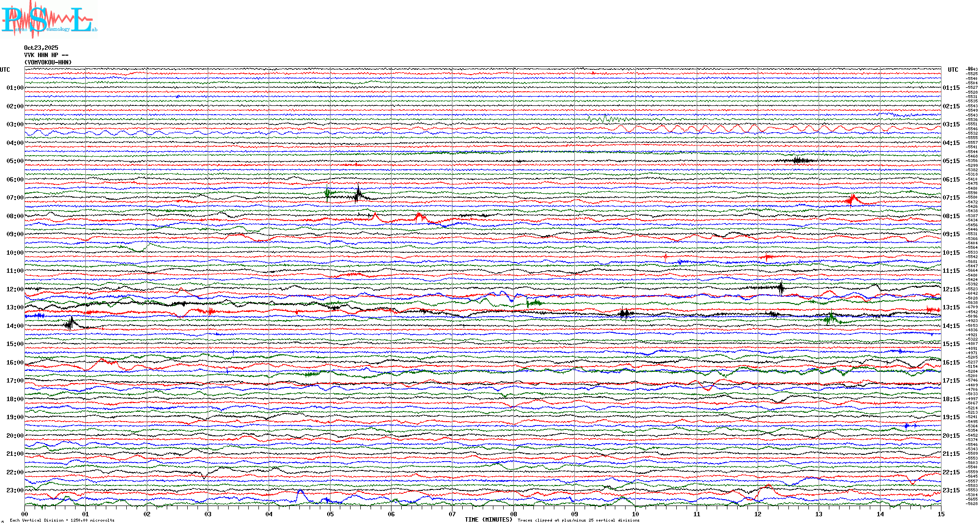This screenshot has width=980, height=527.
Task: Click minute 10 on the bottom axis
Action: [x=635, y=514]
